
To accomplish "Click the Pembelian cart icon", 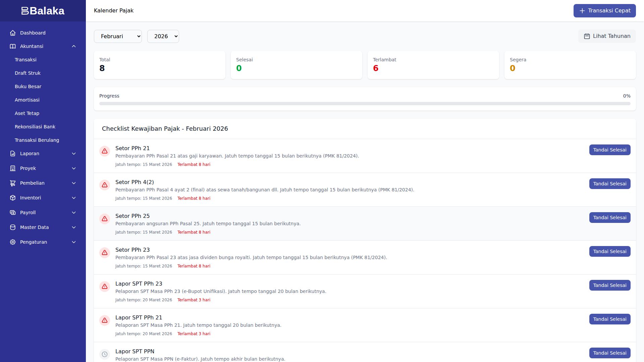I will (x=13, y=183).
